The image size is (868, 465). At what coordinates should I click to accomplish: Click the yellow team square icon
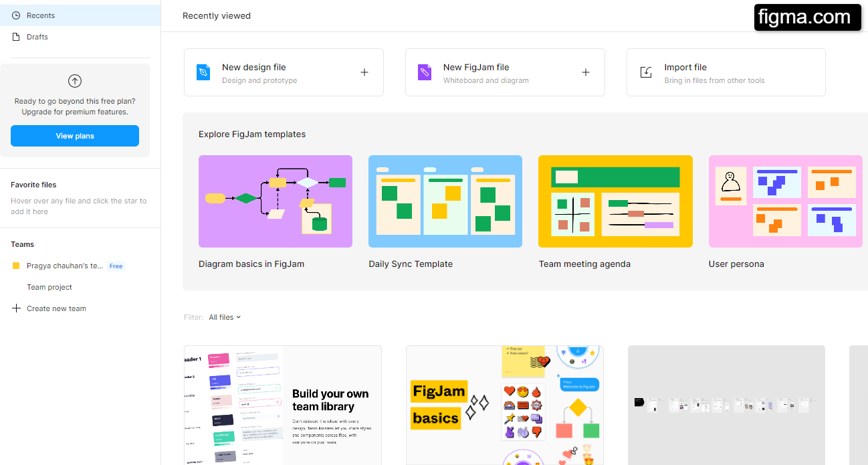(x=16, y=266)
